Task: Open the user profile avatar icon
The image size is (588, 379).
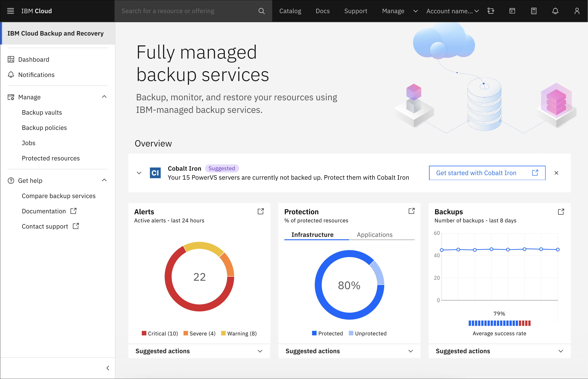Action: coord(577,11)
